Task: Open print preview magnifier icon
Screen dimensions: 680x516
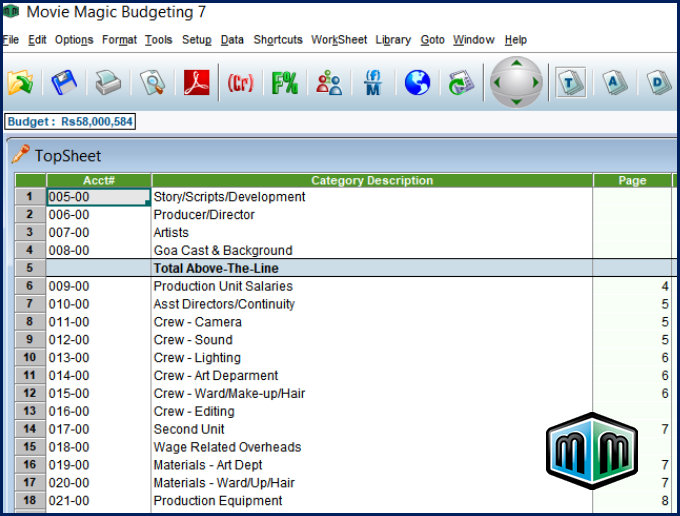Action: point(152,82)
